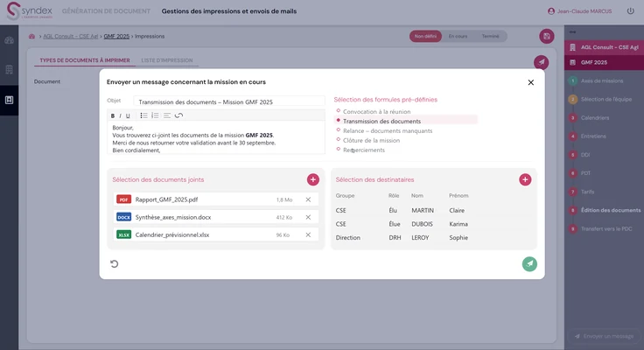Open Axes de missions step
Image resolution: width=644 pixels, height=350 pixels.
coord(602,80)
